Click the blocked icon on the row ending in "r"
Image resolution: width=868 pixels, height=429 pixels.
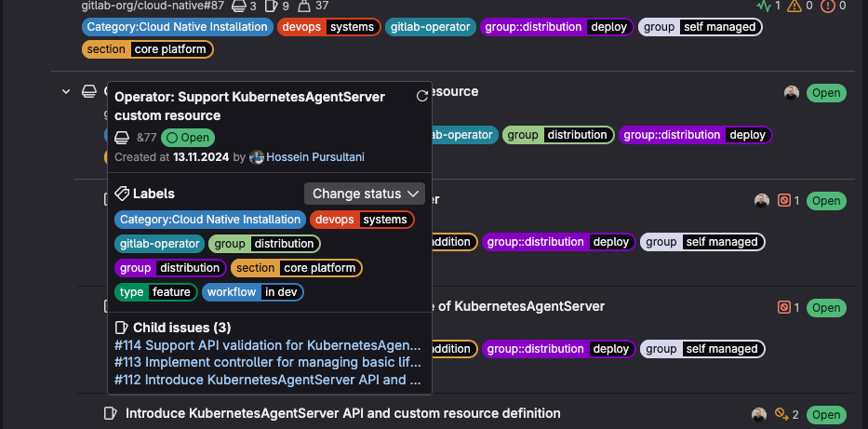pyautogui.click(x=783, y=200)
